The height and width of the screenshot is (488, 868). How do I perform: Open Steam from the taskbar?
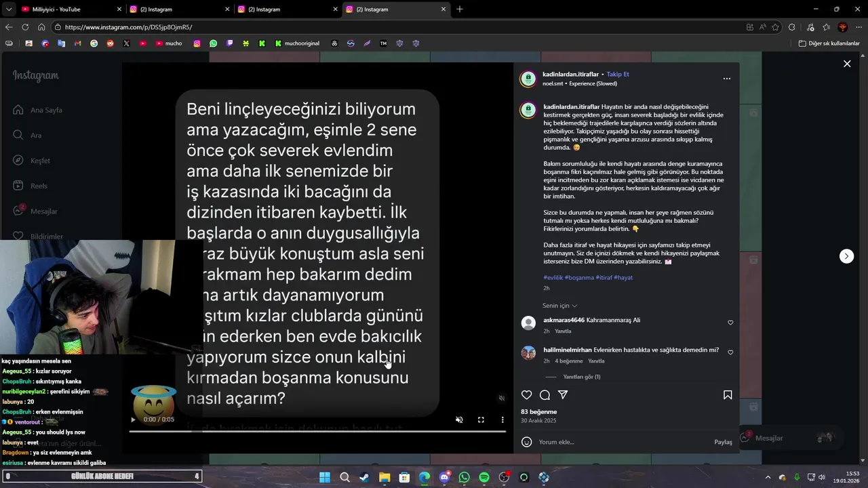(x=364, y=477)
